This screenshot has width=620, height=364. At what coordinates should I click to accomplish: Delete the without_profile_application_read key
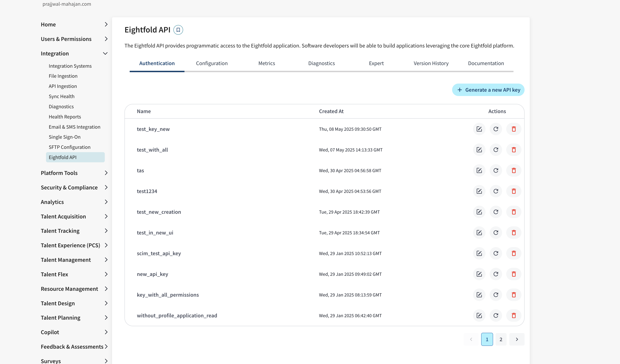point(514,316)
